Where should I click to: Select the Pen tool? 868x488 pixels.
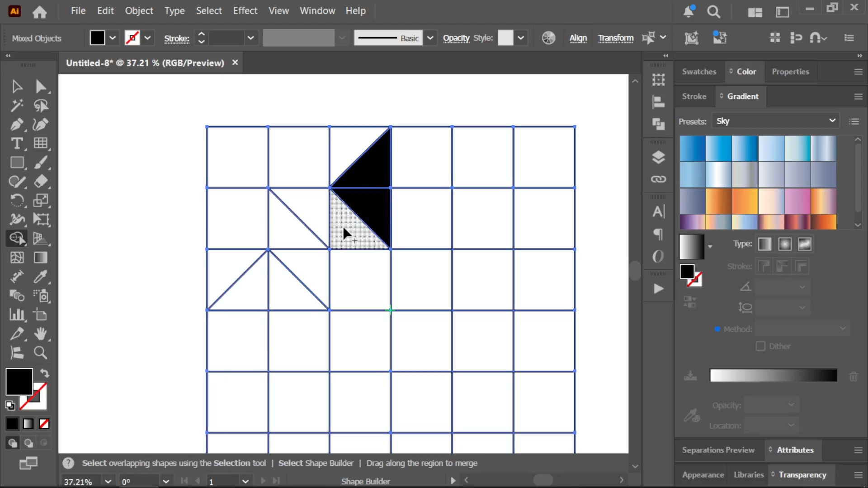click(17, 125)
